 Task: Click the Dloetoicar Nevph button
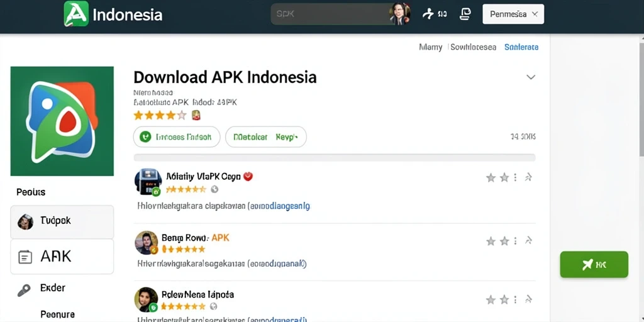[266, 136]
